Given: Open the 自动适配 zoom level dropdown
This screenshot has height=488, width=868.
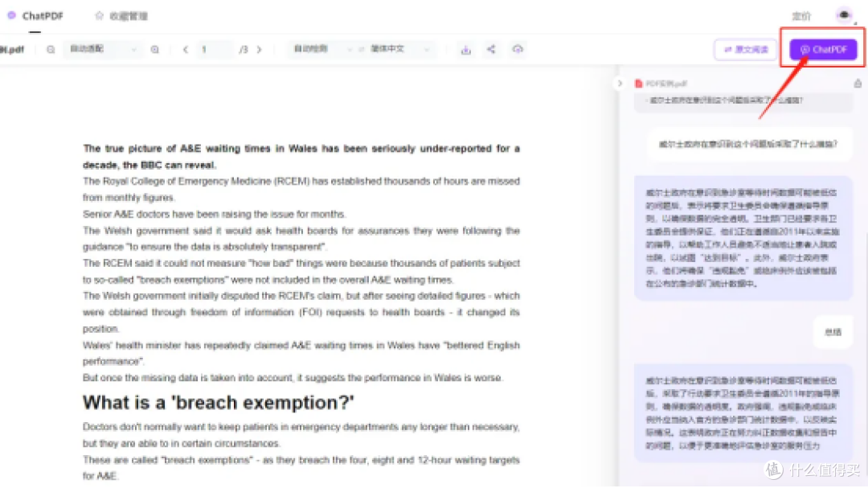Looking at the screenshot, I should [x=102, y=49].
